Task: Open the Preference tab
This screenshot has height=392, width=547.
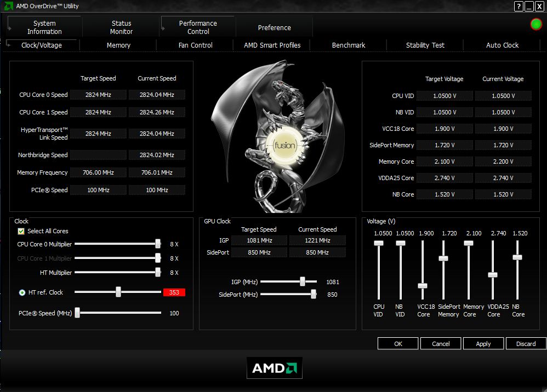Action: point(274,27)
